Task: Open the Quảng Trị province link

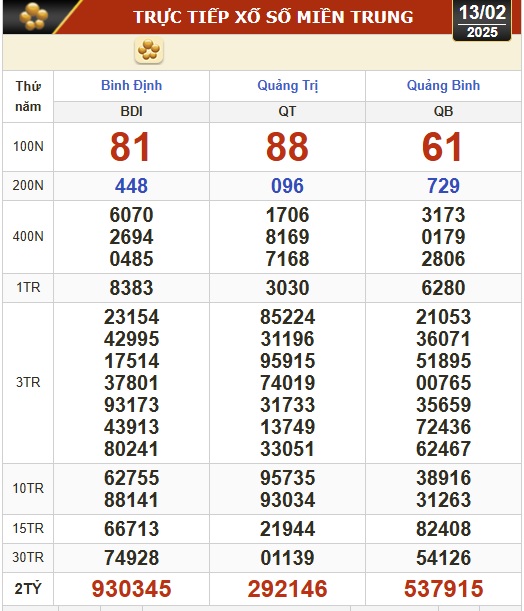Action: (x=288, y=85)
